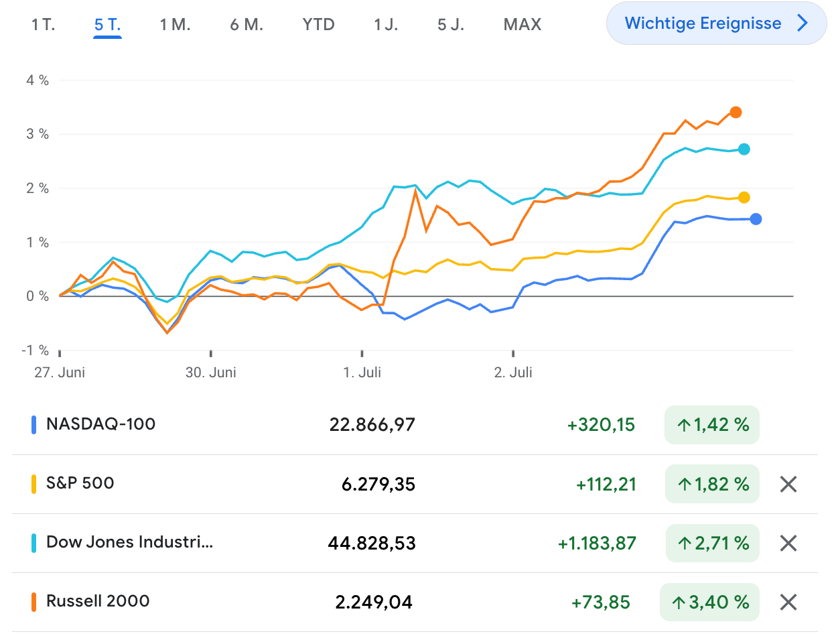This screenshot has height=638, width=840.
Task: Select the 1 T. time range tab
Action: (43, 25)
